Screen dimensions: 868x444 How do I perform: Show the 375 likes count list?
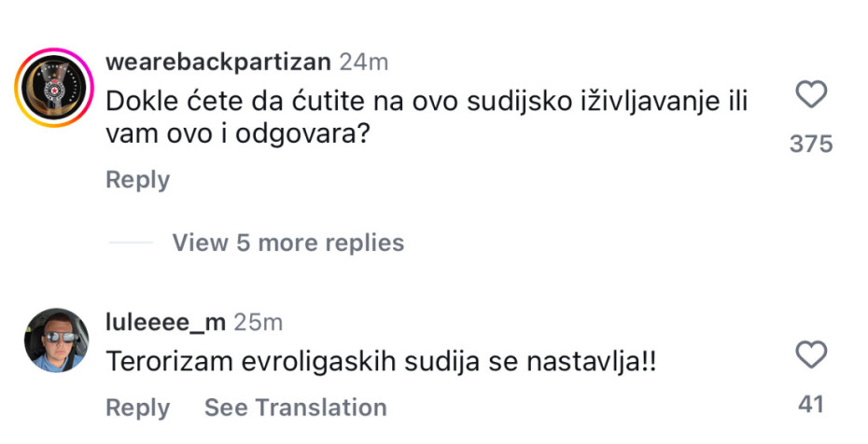click(x=811, y=145)
